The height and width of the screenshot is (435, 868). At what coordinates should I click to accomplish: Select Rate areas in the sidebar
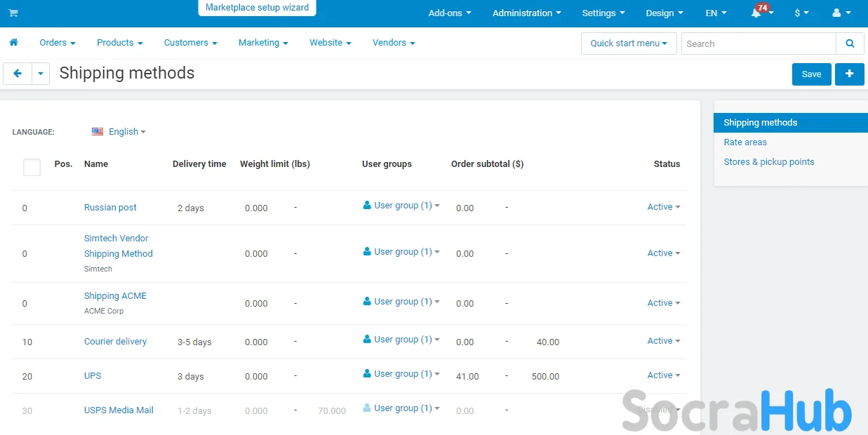[x=745, y=142]
